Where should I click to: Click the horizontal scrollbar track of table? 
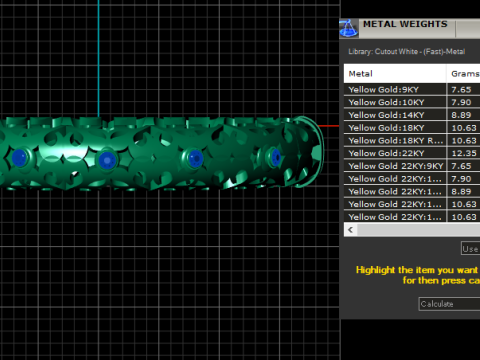418,230
